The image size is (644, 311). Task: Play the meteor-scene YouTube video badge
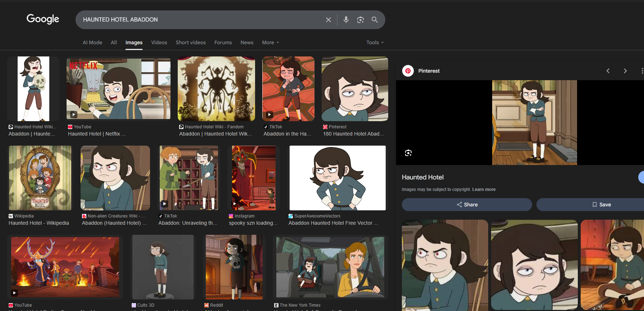14,293
